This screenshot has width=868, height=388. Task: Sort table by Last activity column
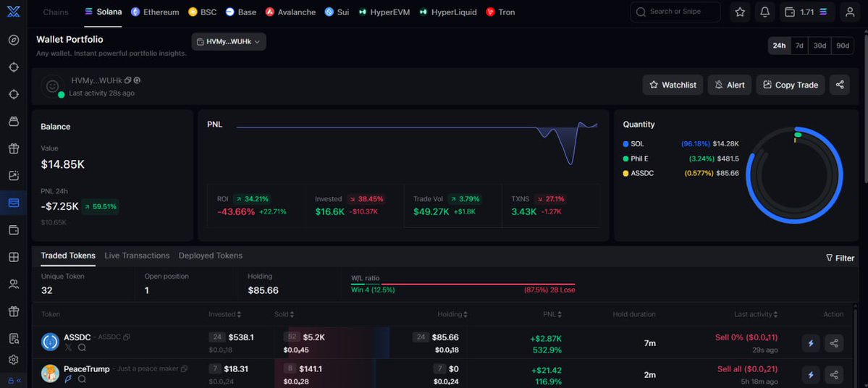(x=757, y=314)
